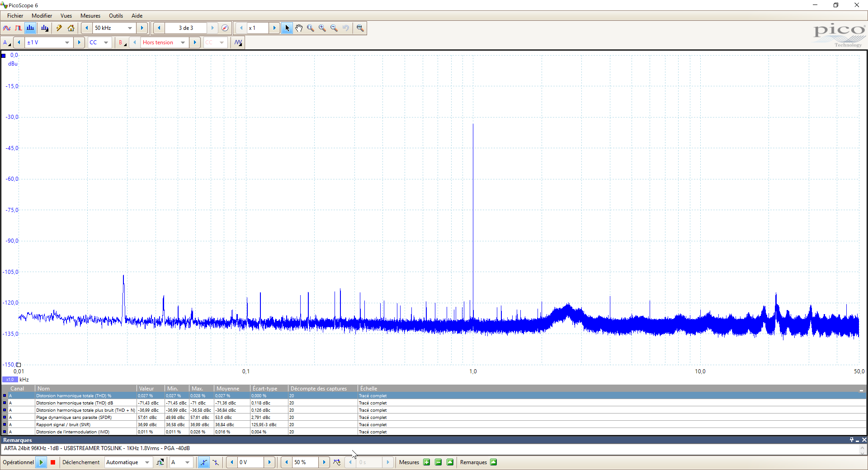Click the post-trigger delay icon
This screenshot has height=470, width=868.
[337, 462]
